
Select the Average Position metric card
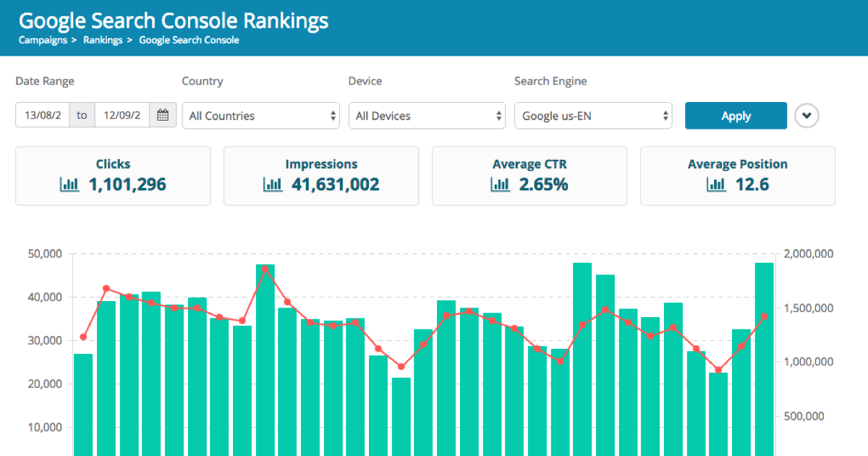click(738, 176)
